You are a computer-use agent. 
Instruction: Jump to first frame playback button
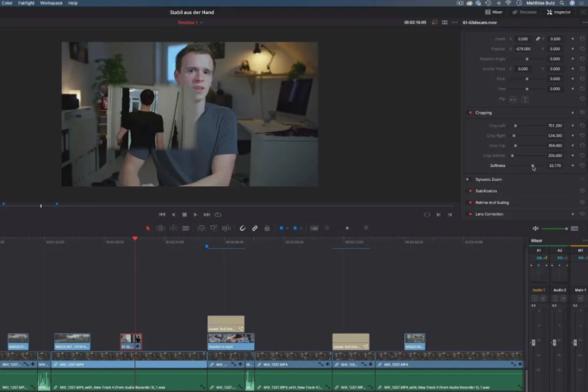tap(162, 215)
